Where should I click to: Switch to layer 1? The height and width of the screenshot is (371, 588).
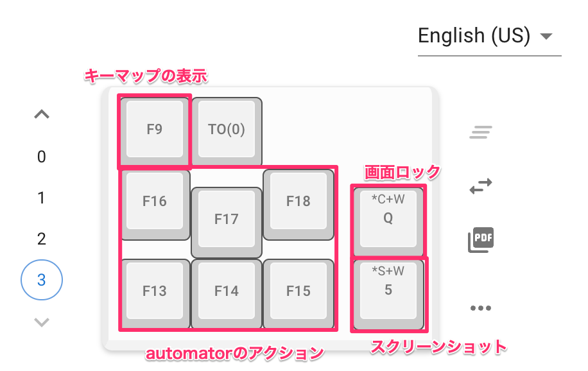[42, 198]
